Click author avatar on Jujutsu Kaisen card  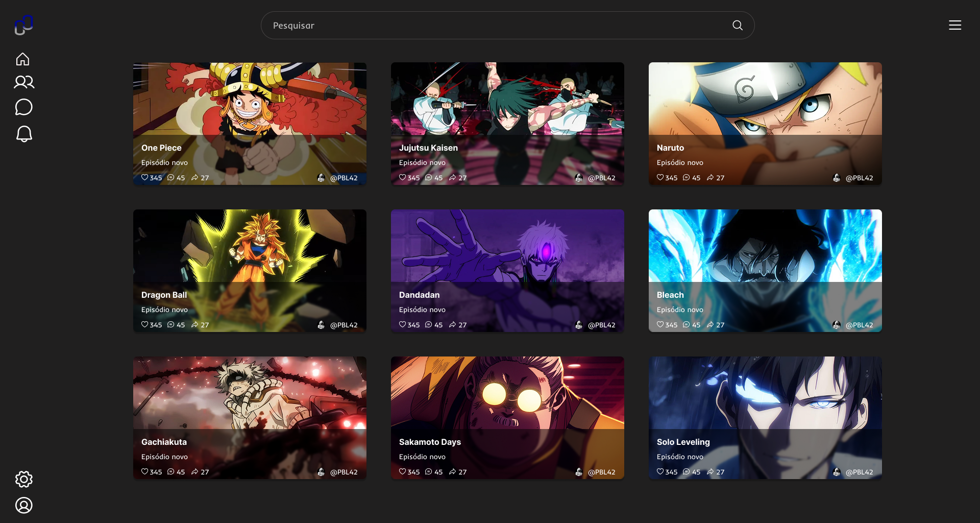(579, 178)
